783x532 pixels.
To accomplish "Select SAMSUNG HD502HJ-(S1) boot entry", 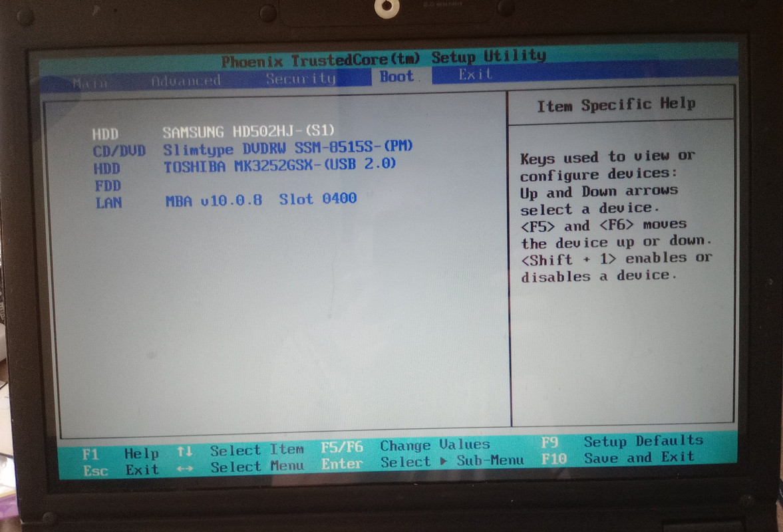I will click(x=248, y=131).
